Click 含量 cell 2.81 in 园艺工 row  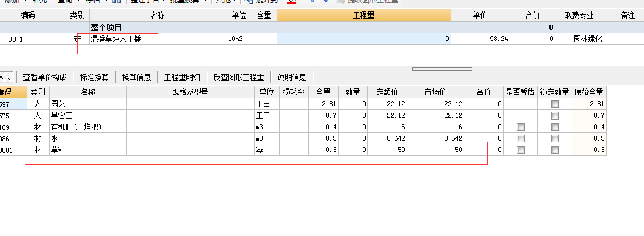(x=324, y=104)
